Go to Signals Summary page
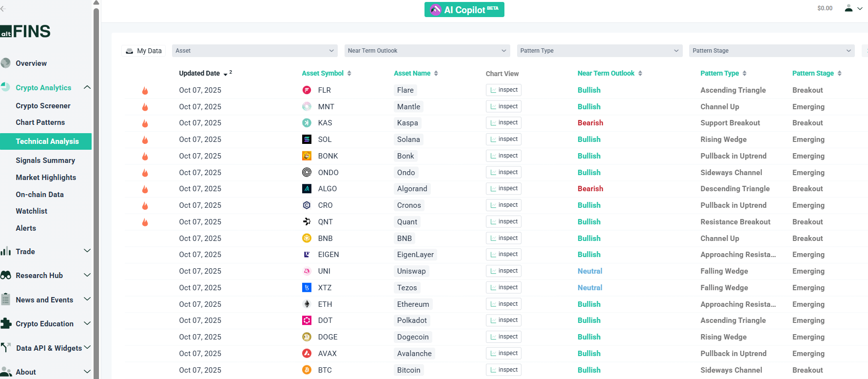The width and height of the screenshot is (868, 379). (x=45, y=160)
